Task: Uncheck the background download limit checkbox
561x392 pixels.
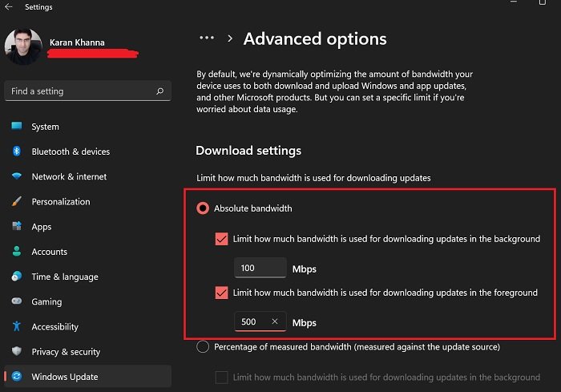Action: tap(222, 239)
